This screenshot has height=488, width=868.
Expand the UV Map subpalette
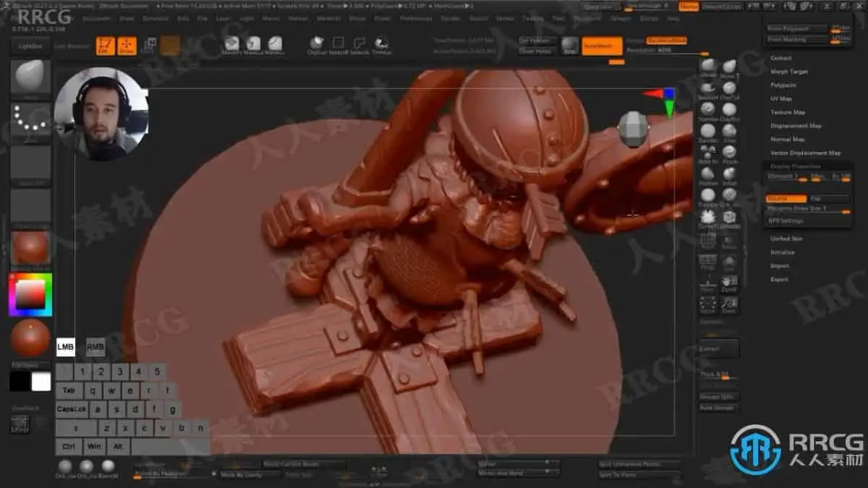click(x=781, y=98)
